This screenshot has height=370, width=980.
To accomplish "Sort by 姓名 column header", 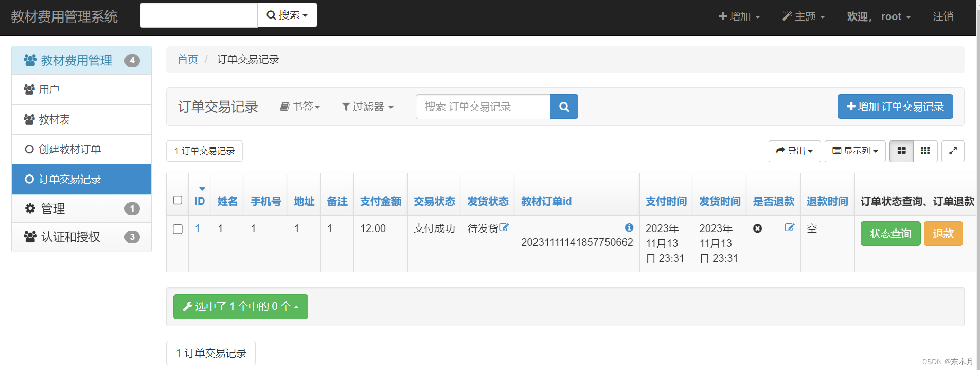I will click(227, 201).
